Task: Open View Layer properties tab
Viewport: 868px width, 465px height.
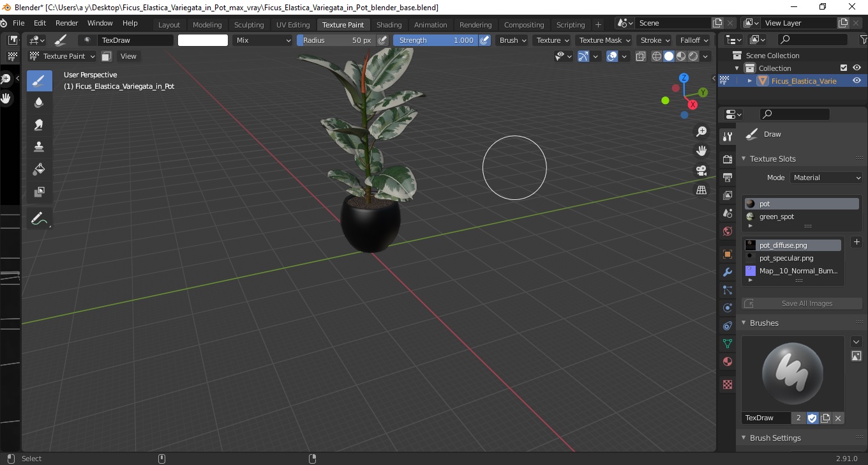Action: click(x=727, y=195)
